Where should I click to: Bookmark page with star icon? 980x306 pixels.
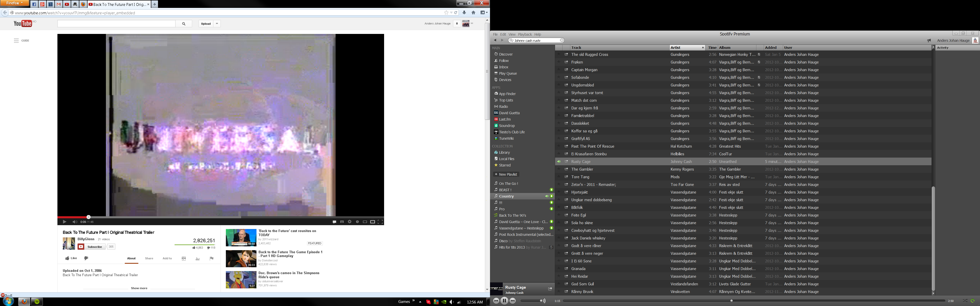[x=446, y=12]
